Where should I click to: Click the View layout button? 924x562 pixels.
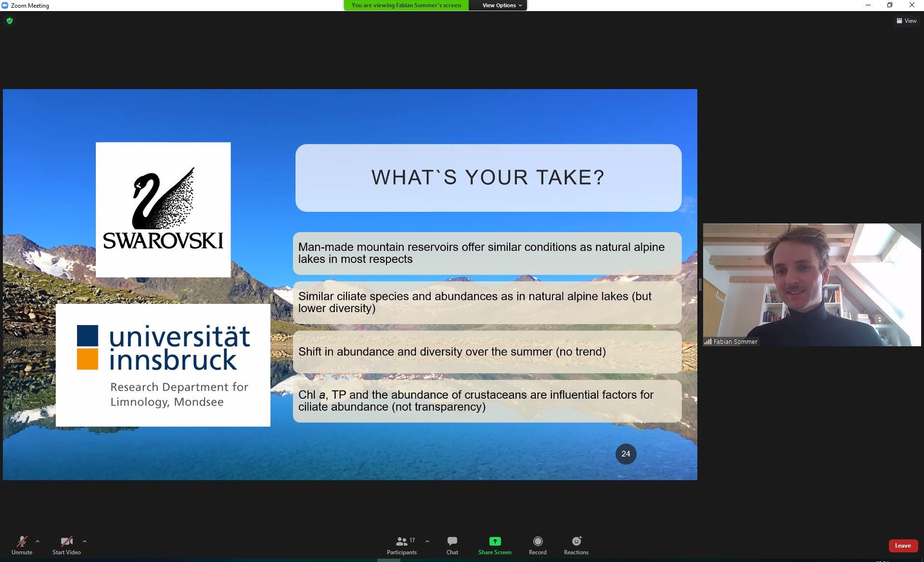[906, 21]
